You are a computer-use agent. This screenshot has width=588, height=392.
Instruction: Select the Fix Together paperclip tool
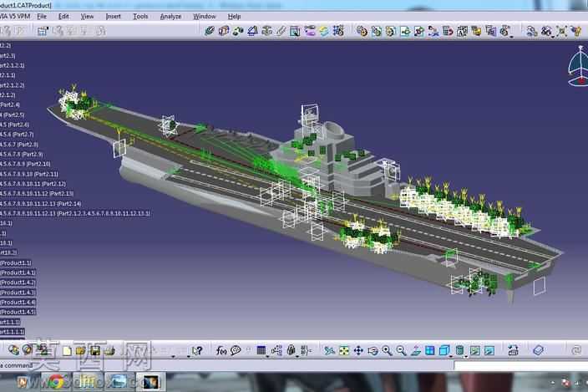tap(281, 31)
